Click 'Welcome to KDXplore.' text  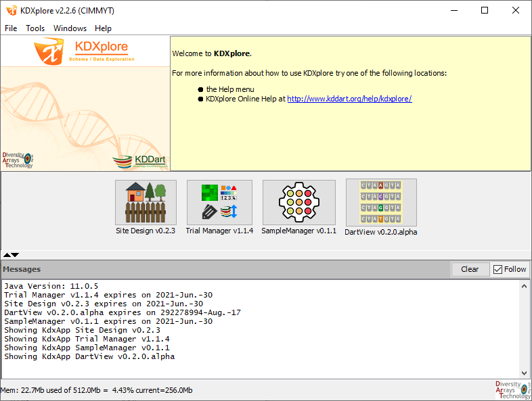(x=212, y=53)
